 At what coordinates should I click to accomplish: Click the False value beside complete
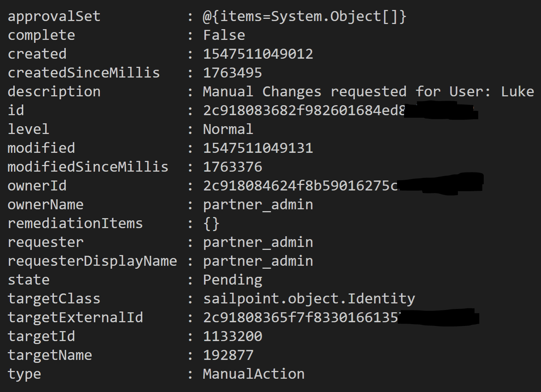coord(224,35)
